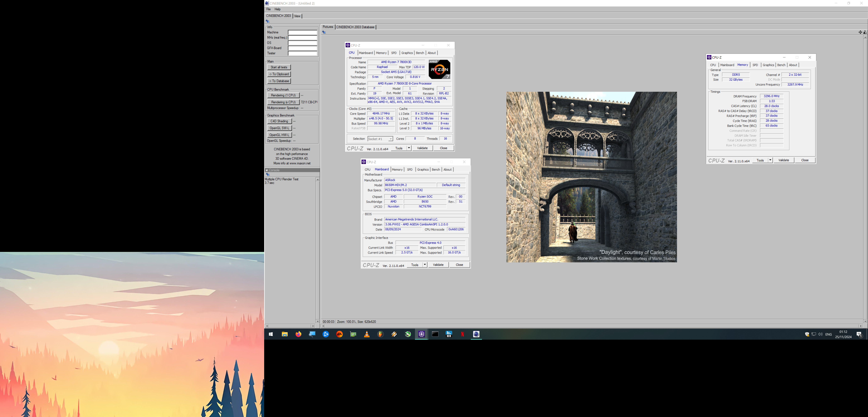Open Socket #1 selection dropdown in CPU-Z
The width and height of the screenshot is (868, 417).
[380, 139]
